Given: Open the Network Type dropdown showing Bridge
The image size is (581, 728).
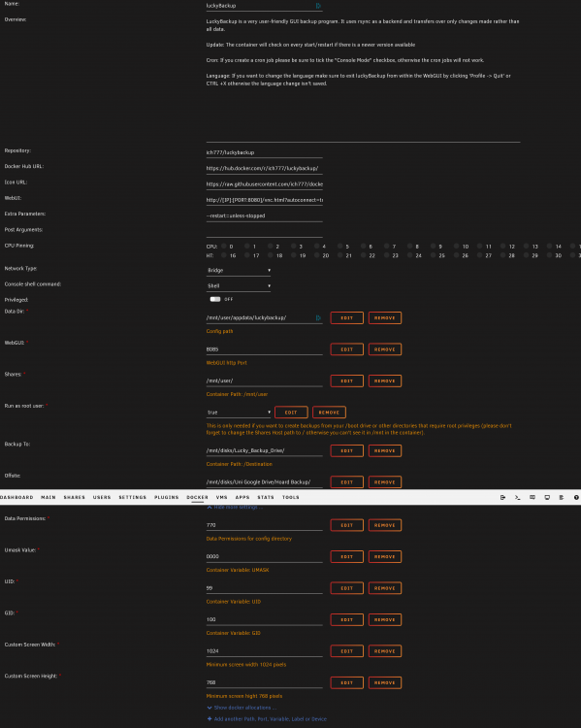Looking at the screenshot, I should click(x=239, y=270).
